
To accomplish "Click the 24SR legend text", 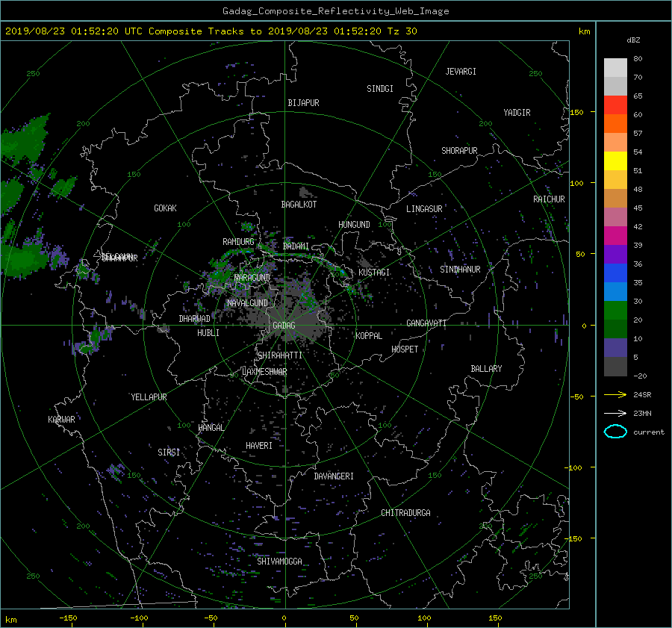I will tap(642, 395).
